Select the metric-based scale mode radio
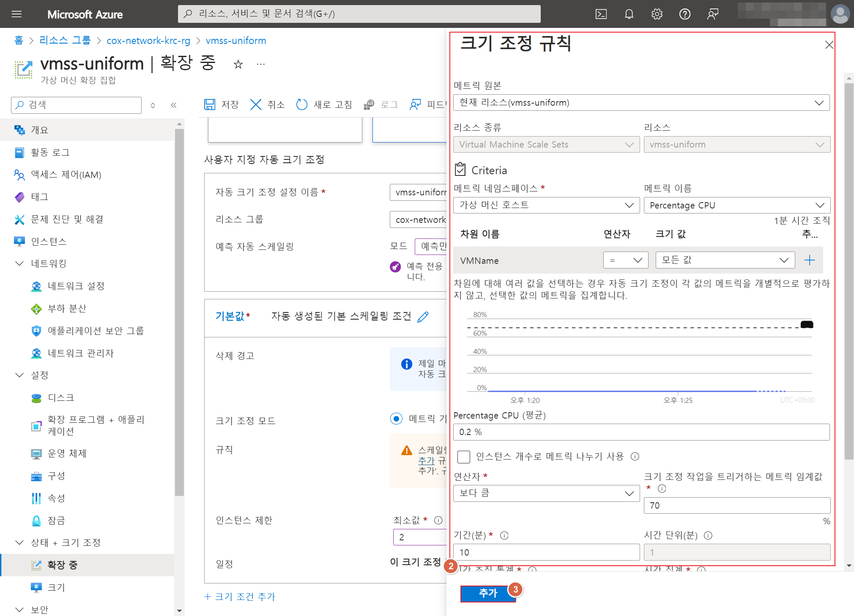Image resolution: width=854 pixels, height=616 pixels. [396, 419]
